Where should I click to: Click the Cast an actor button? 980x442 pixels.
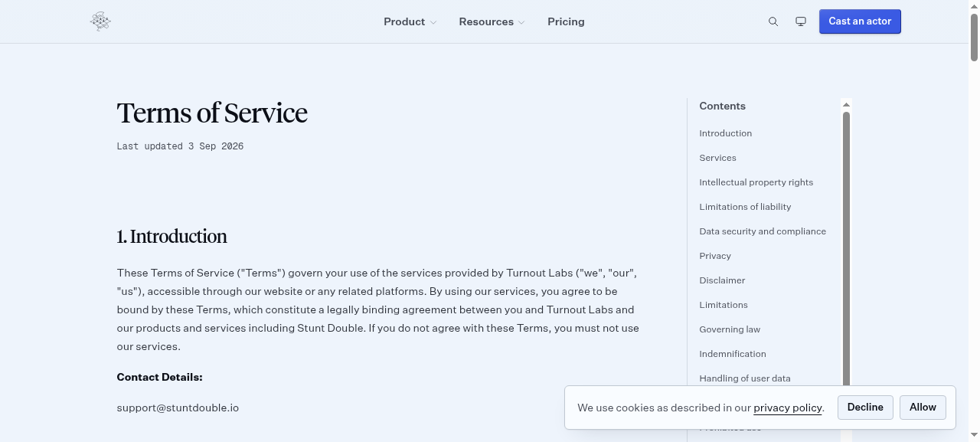click(x=860, y=21)
